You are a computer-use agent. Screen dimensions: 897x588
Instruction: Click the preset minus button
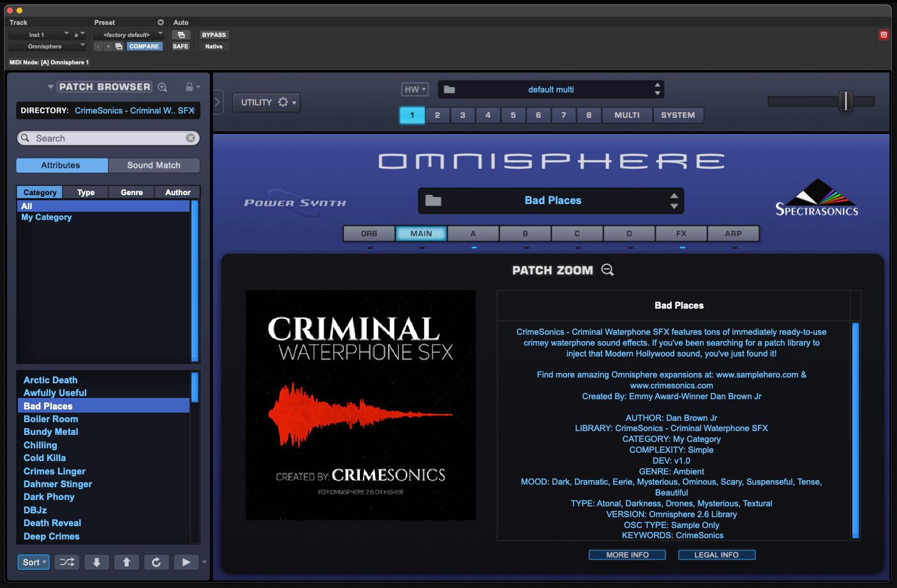point(98,47)
